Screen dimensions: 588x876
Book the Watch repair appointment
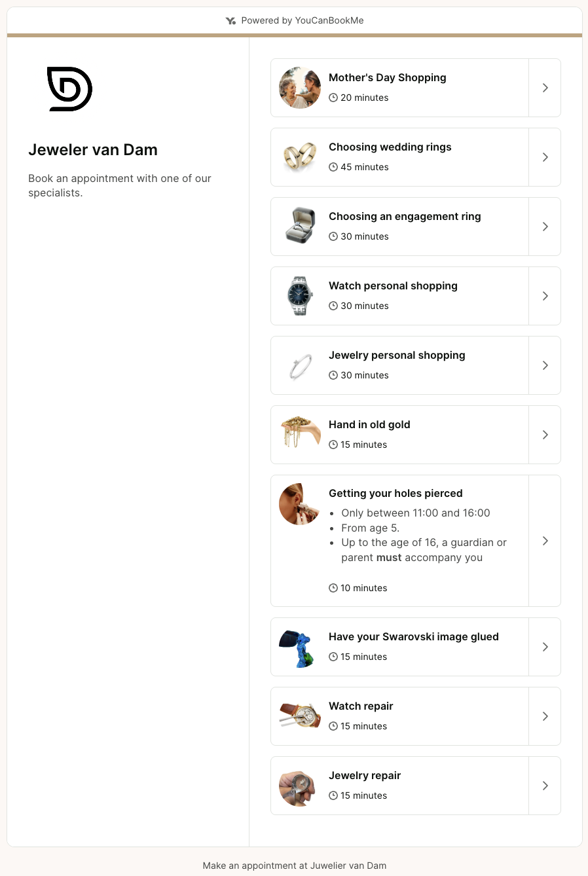(x=361, y=706)
